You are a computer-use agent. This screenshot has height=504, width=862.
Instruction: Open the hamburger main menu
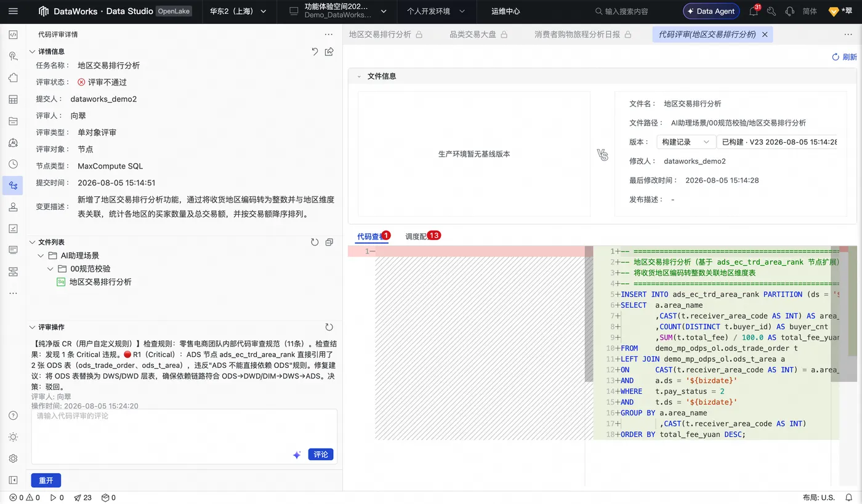(13, 11)
